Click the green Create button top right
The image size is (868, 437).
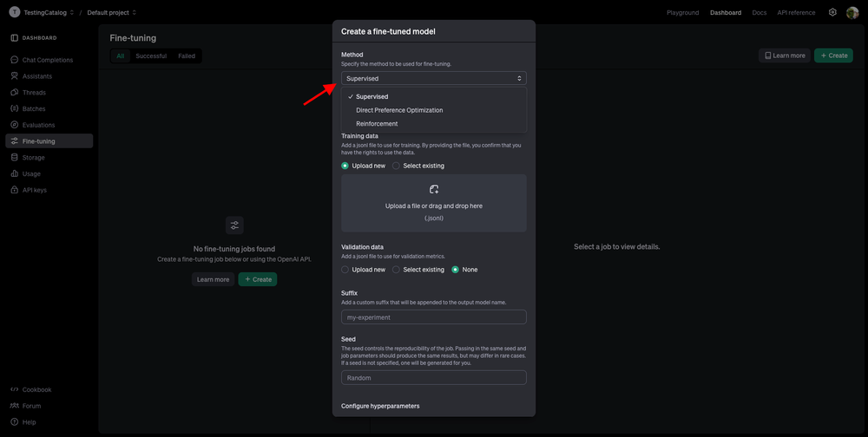tap(832, 55)
